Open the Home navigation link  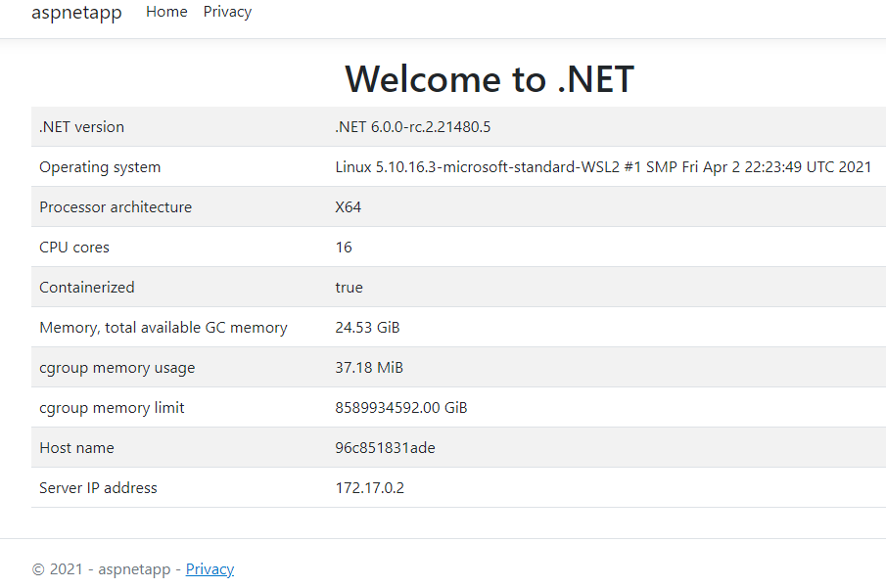pyautogui.click(x=165, y=12)
